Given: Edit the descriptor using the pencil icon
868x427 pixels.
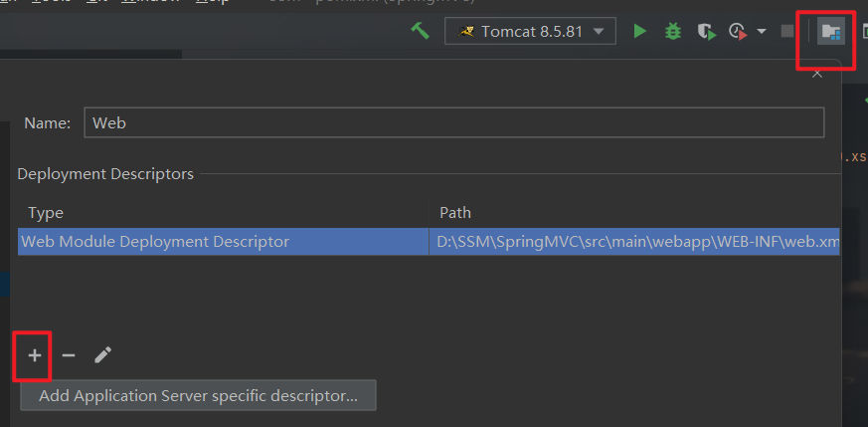Looking at the screenshot, I should (103, 355).
